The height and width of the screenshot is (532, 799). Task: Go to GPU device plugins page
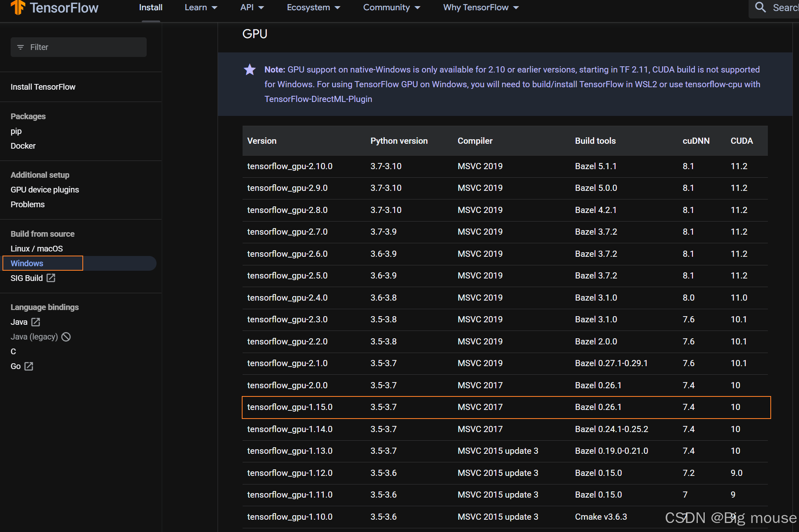(45, 190)
